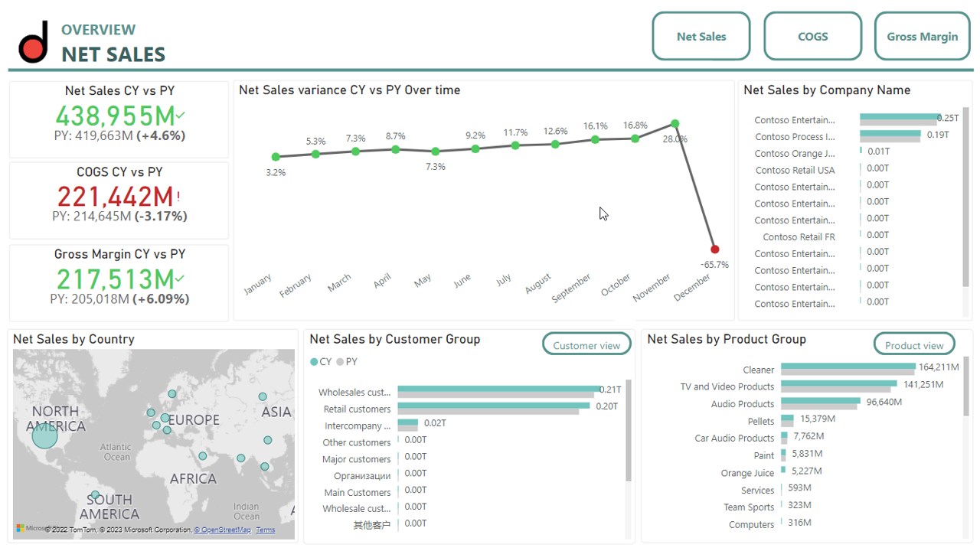This screenshot has height=551, width=980.
Task: Click the Net Sales value 438,955M
Action: click(x=115, y=116)
